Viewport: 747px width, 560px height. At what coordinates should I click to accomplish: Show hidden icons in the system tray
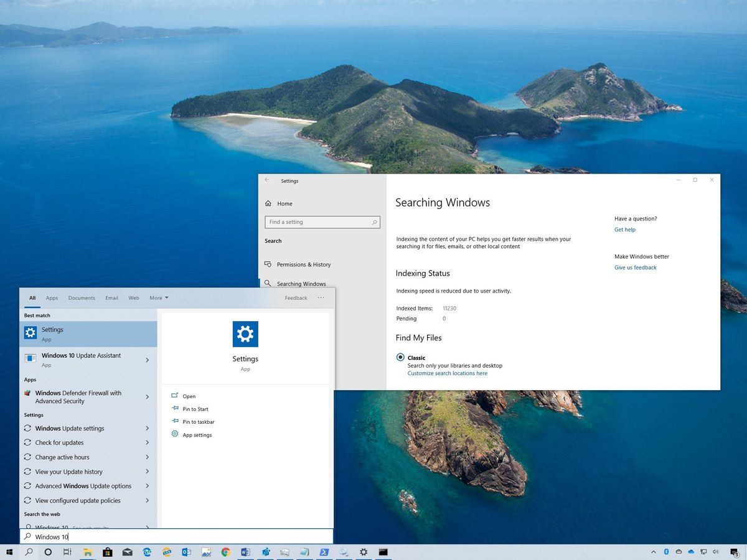pos(654,552)
